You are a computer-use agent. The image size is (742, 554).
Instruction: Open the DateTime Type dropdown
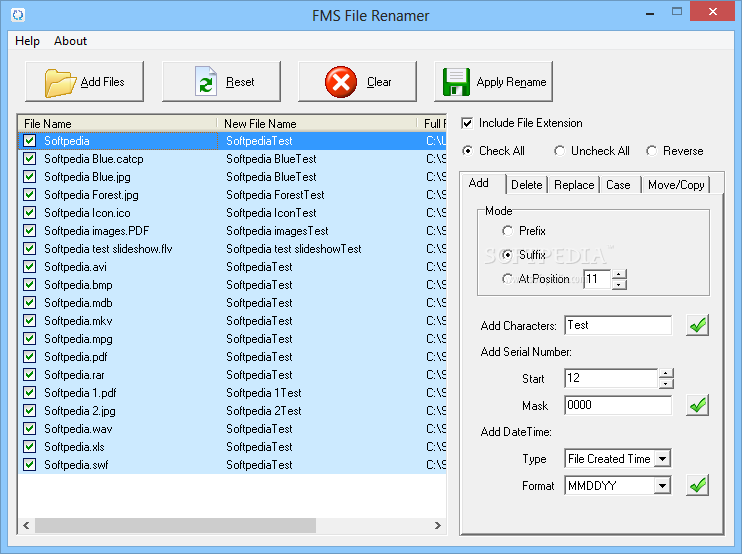tap(663, 458)
